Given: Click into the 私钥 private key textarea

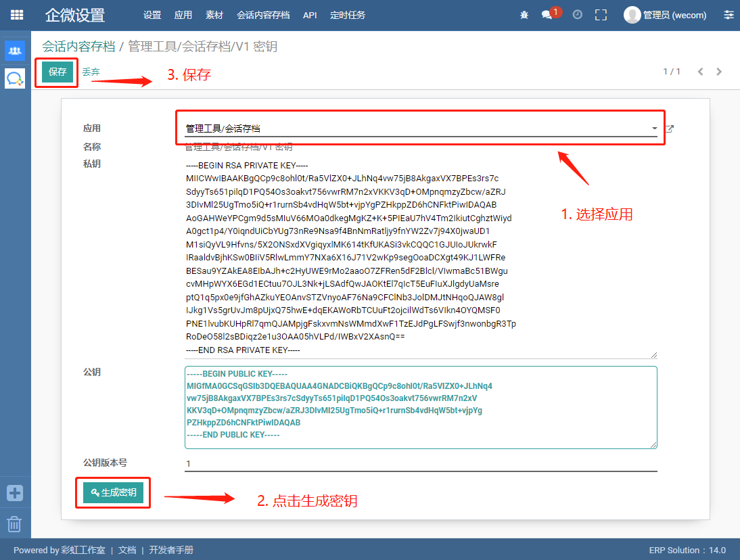Looking at the screenshot, I should (421, 258).
